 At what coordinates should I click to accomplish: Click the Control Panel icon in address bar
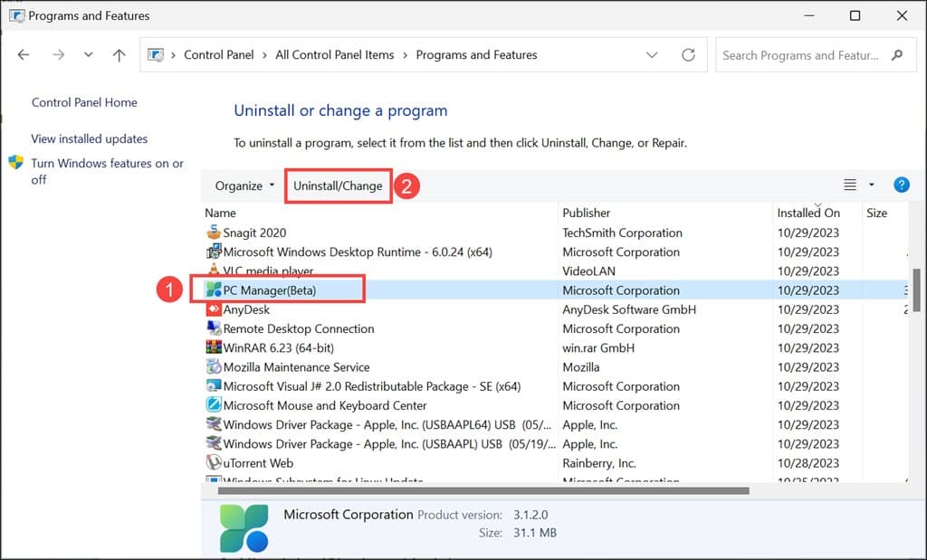[x=156, y=55]
